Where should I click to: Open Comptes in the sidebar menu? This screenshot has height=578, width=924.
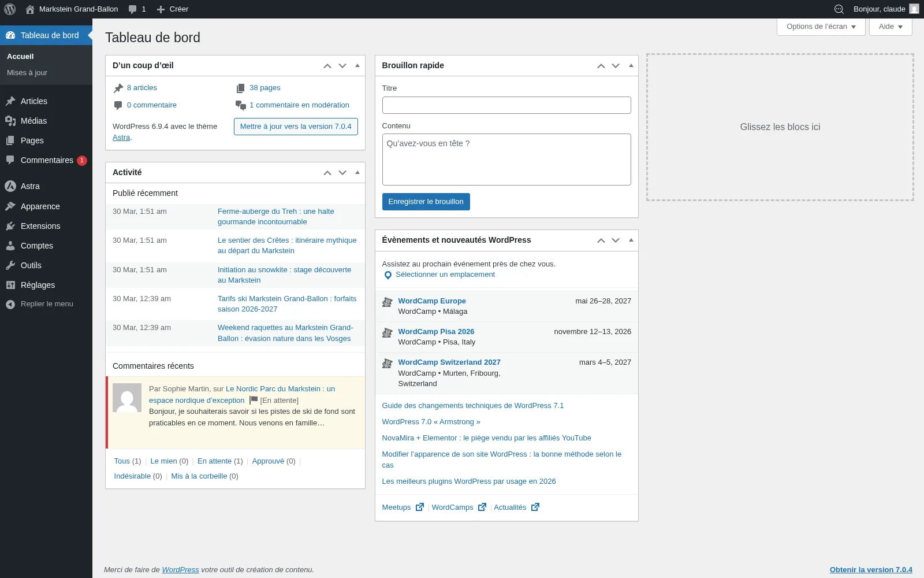click(46, 246)
